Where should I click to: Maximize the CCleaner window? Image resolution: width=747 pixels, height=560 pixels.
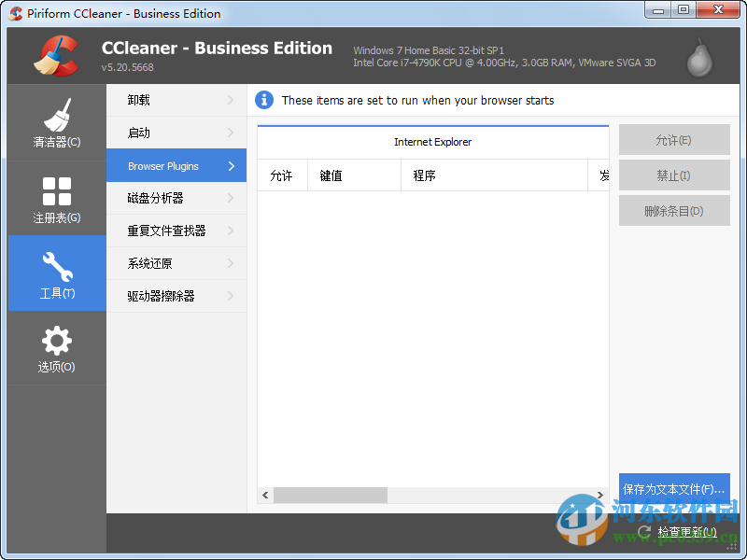684,9
